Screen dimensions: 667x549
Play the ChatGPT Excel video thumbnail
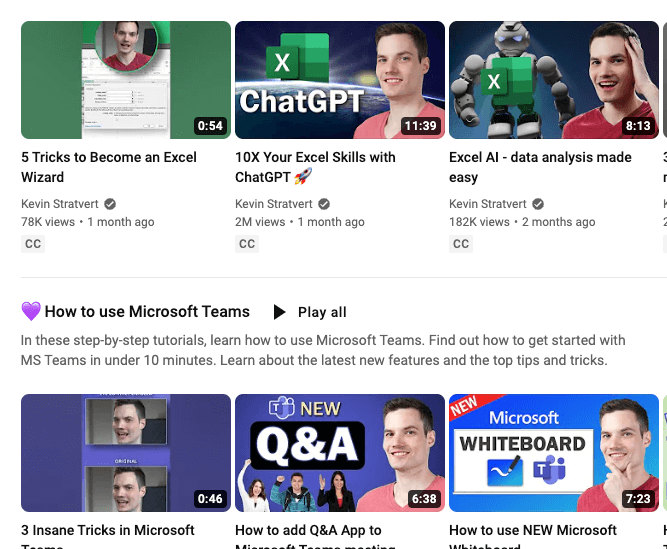pyautogui.click(x=339, y=80)
